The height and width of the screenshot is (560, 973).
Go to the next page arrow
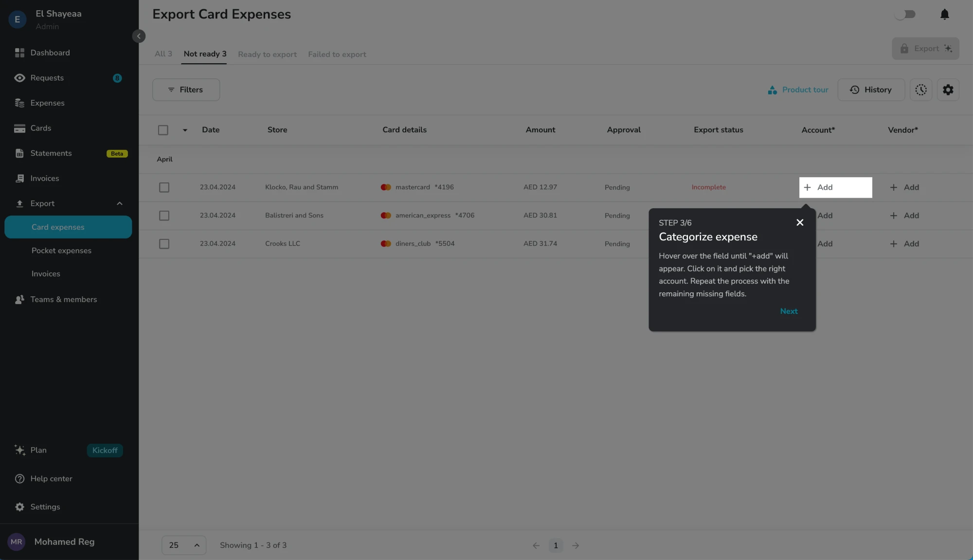click(576, 546)
